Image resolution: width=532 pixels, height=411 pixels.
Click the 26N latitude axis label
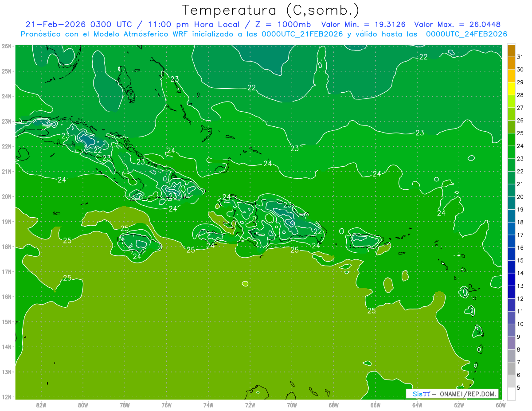click(x=7, y=46)
